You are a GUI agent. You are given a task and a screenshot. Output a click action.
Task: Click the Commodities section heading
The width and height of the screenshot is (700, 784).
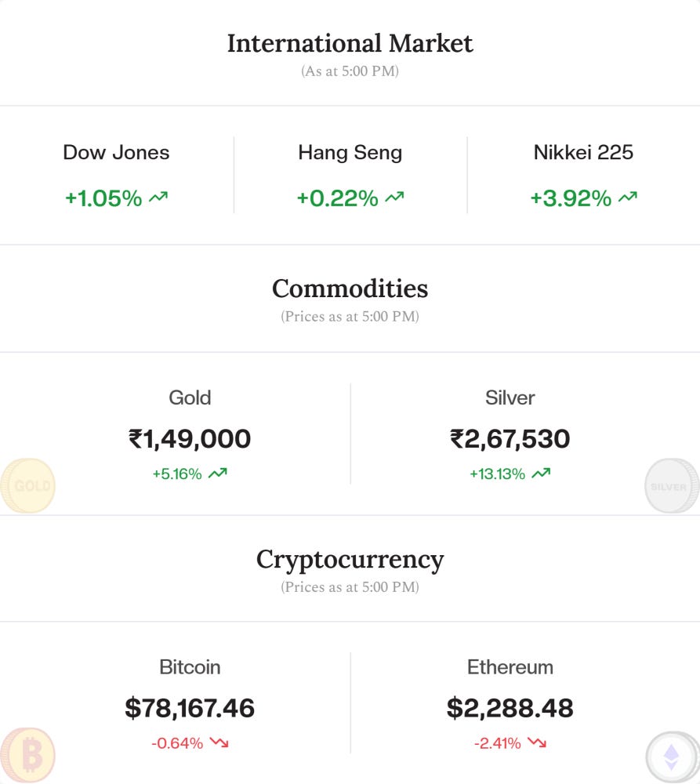point(350,289)
